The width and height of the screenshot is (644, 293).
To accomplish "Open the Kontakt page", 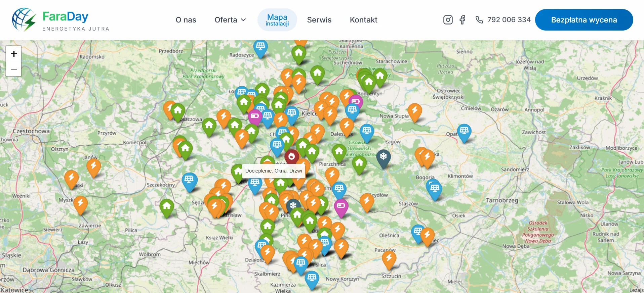I will coord(364,20).
